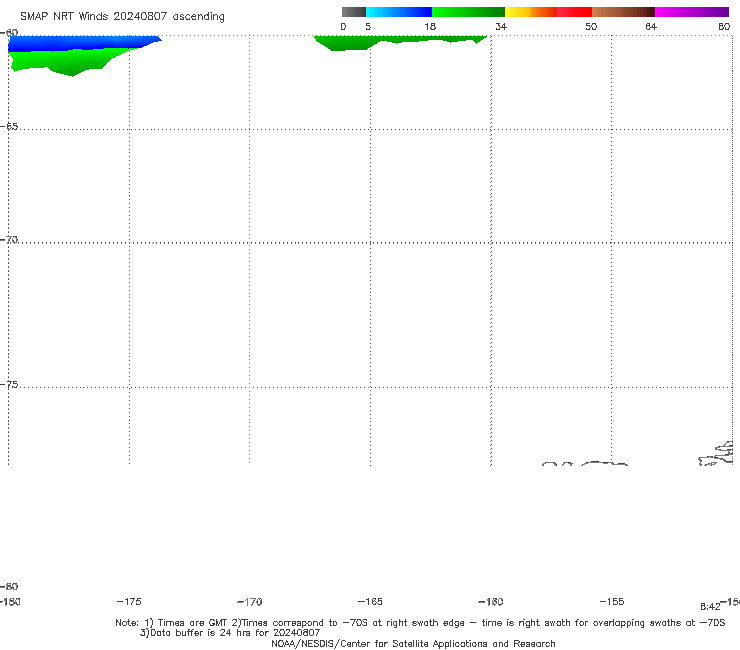740x650 pixels.
Task: Click the color bar label '50'
Action: tap(591, 27)
